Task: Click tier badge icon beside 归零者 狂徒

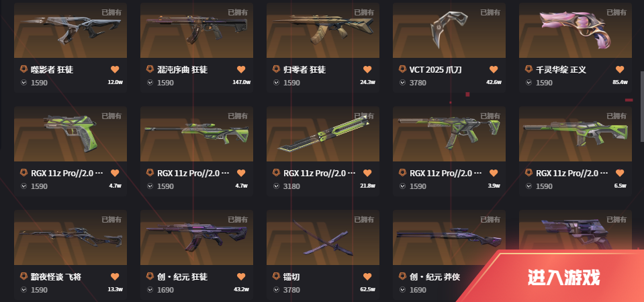Action: click(x=277, y=69)
